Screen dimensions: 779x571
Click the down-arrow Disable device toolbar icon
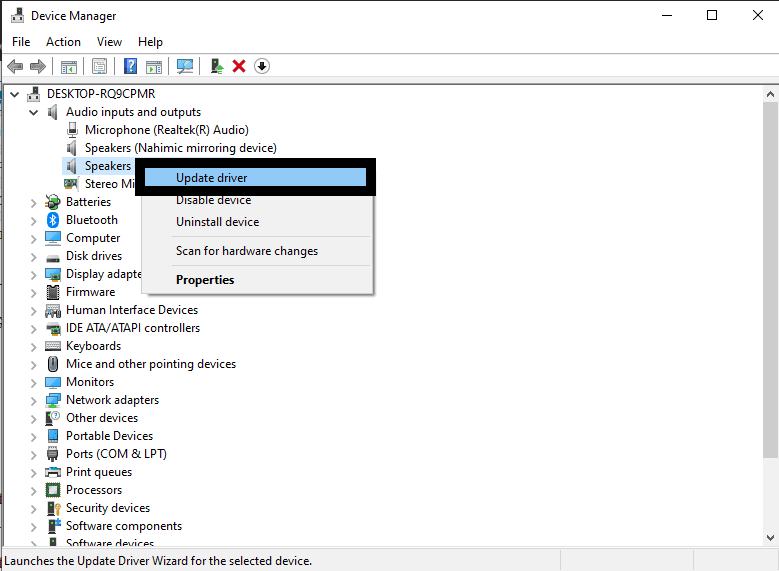[x=262, y=66]
